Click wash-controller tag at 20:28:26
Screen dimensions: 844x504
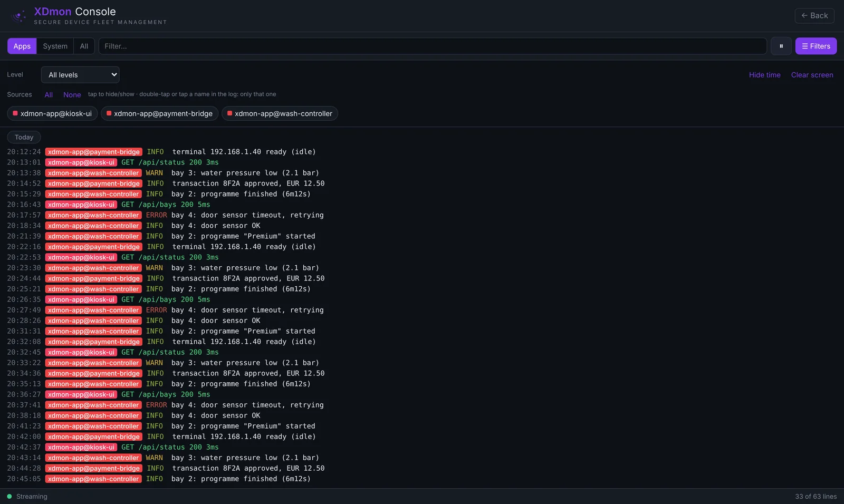pos(93,321)
